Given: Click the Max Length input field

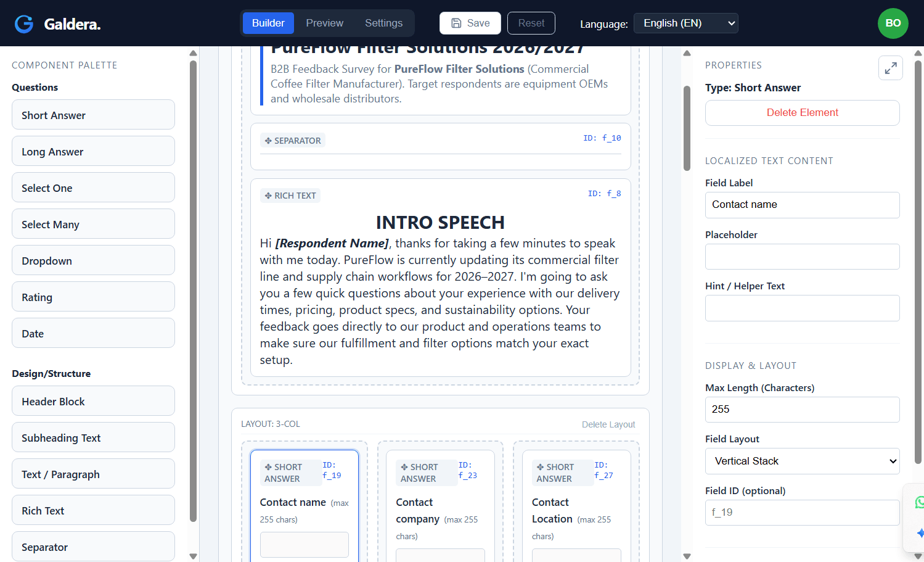Looking at the screenshot, I should tap(802, 410).
